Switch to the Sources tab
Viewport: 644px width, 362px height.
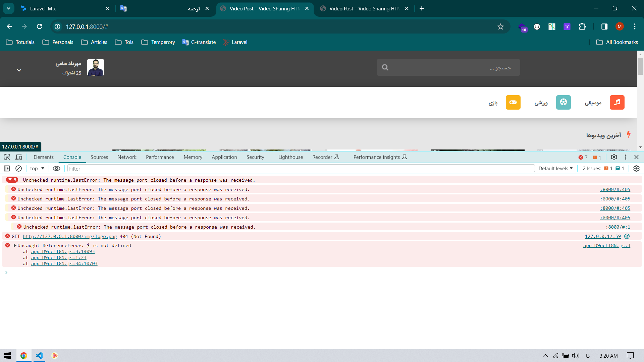click(x=99, y=157)
